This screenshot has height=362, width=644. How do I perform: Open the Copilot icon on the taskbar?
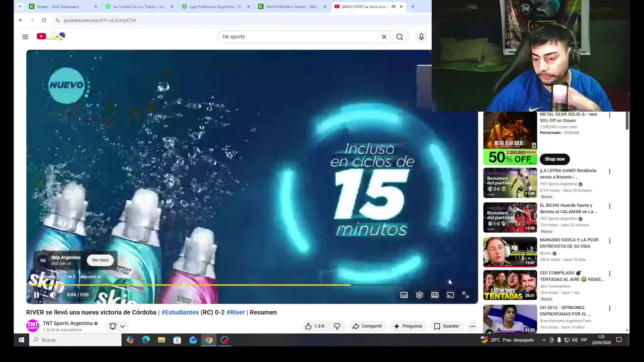(x=130, y=340)
